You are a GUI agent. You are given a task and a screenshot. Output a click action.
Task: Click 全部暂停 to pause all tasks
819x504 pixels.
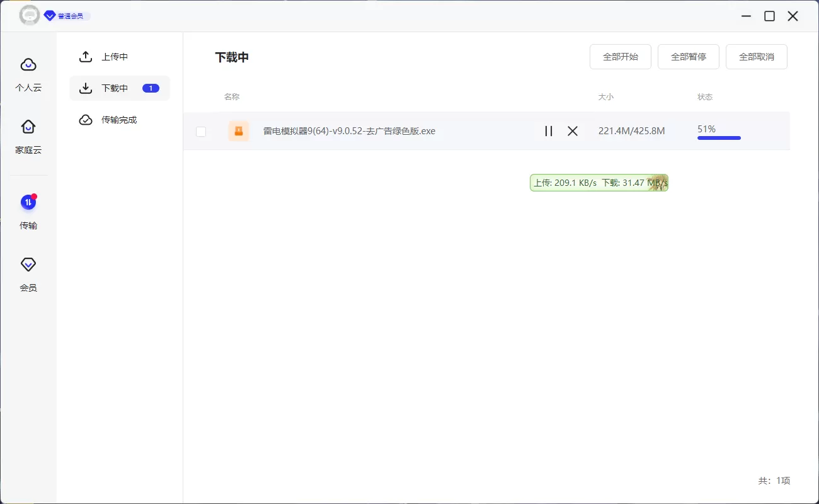click(x=688, y=56)
